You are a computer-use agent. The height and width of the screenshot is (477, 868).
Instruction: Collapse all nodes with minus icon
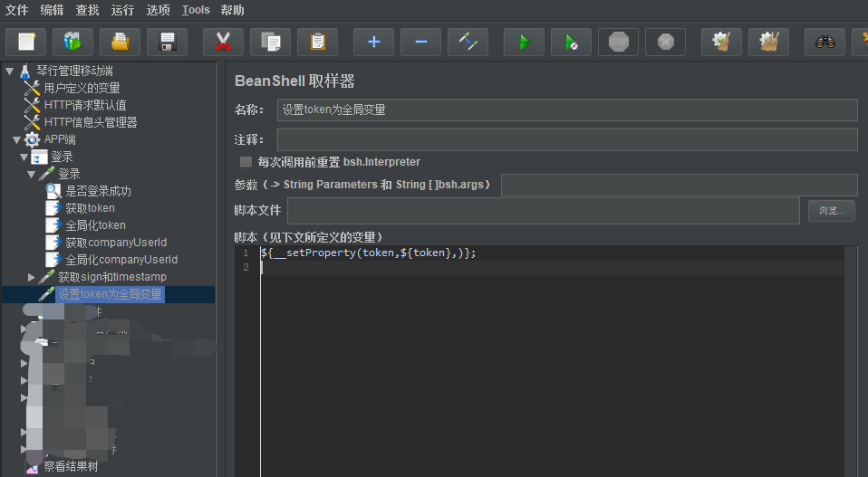(x=420, y=42)
